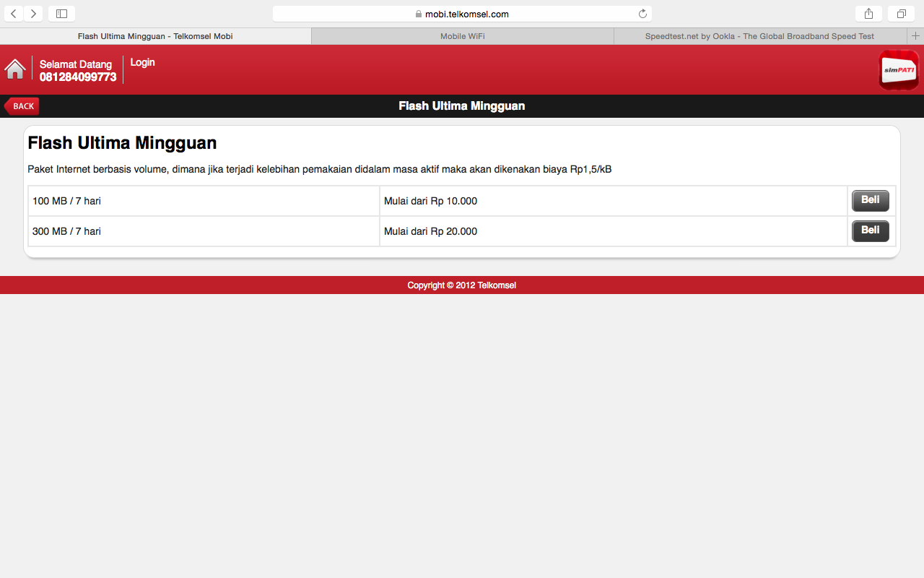
Task: Show all tabs overview icon
Action: click(902, 14)
